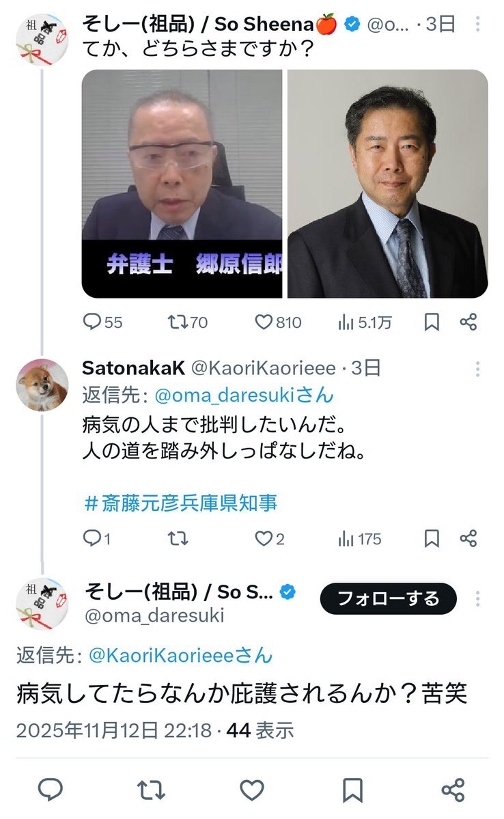
Task: Bookmark SatonakaK's reply
Action: coord(432,539)
